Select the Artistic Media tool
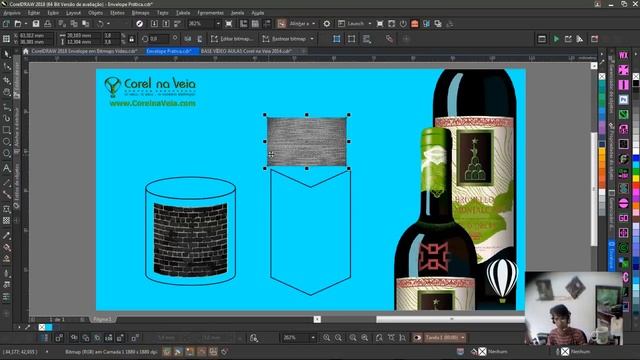This screenshot has height=360, width=640. tap(7, 118)
